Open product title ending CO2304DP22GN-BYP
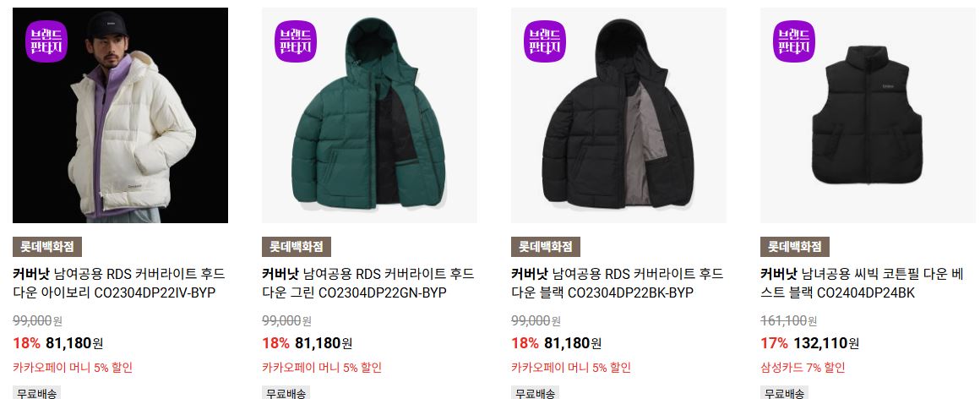The image size is (980, 399). pos(368,283)
